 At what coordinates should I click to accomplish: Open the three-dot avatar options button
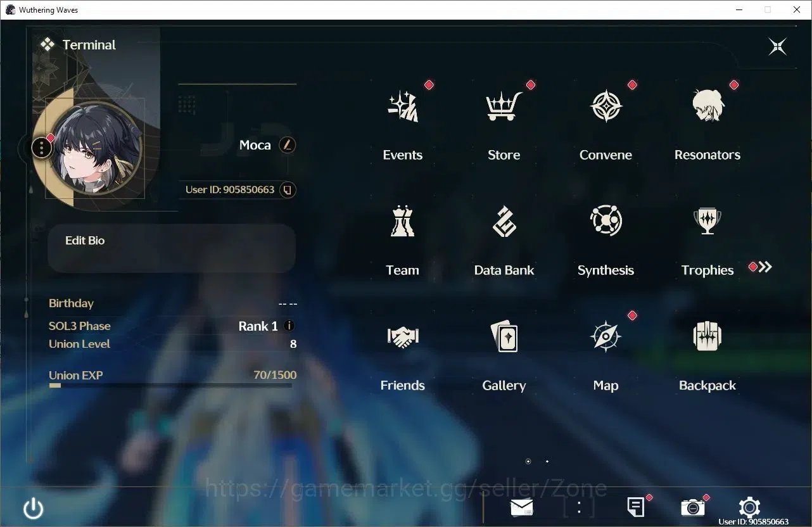(41, 148)
